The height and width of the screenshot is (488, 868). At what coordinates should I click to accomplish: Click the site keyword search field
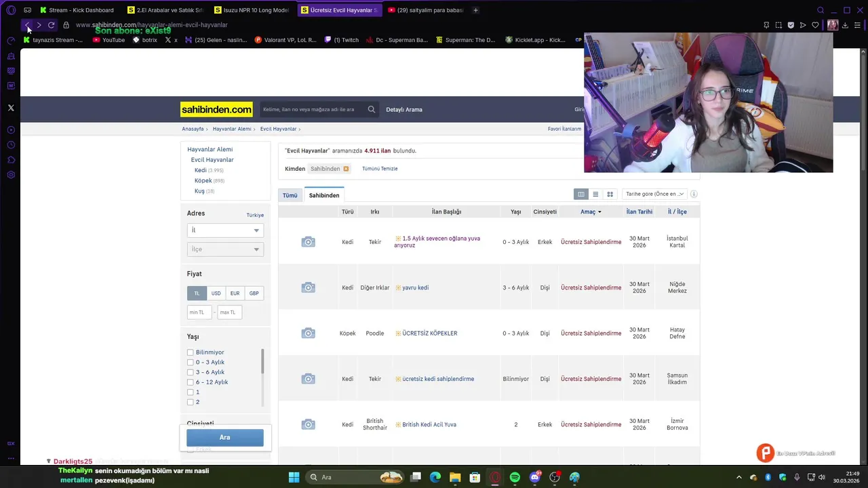click(x=313, y=109)
